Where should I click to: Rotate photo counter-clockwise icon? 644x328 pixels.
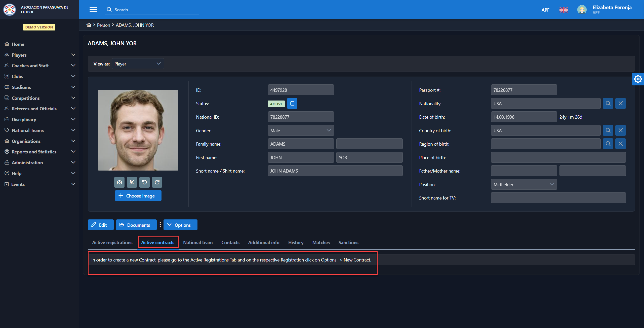pyautogui.click(x=144, y=182)
